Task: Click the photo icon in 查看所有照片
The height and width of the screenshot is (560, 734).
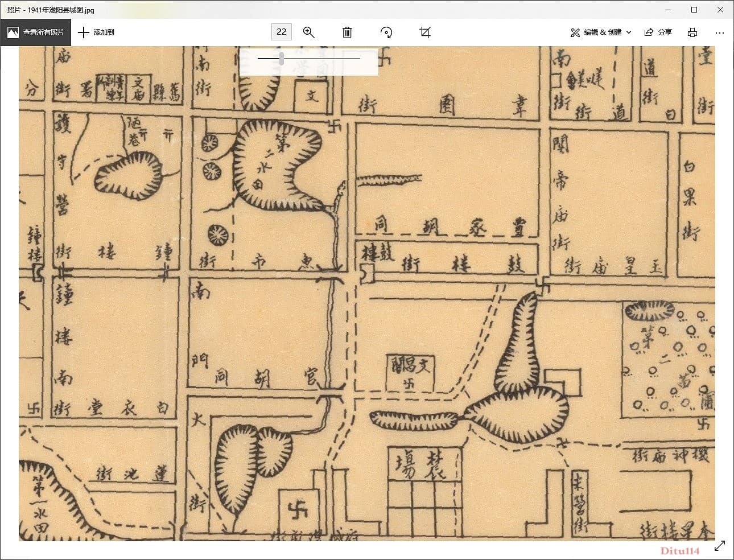Action: click(x=13, y=32)
